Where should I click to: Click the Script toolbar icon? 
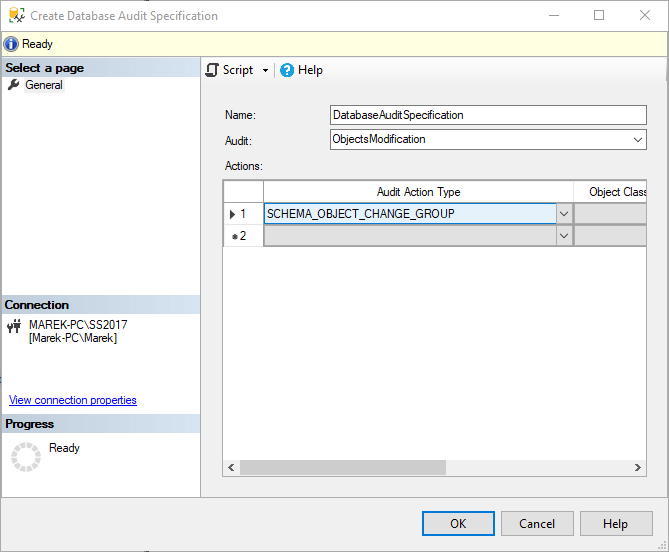point(212,70)
